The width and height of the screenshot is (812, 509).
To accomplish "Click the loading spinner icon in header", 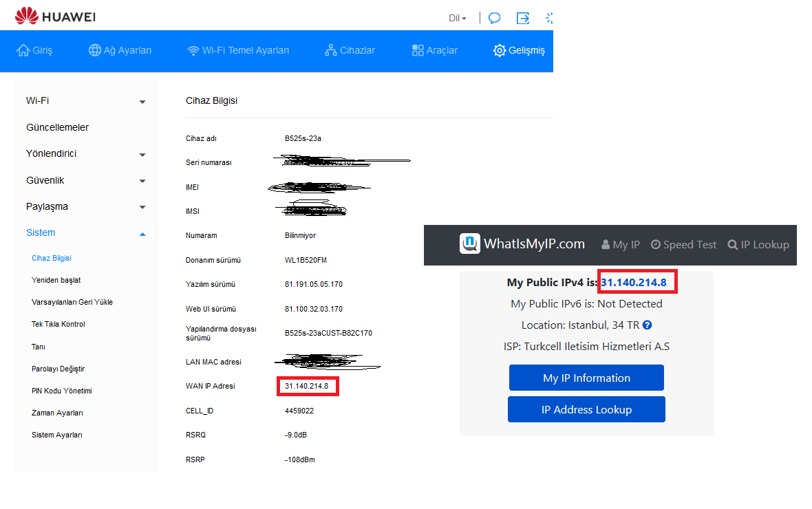I will [549, 18].
